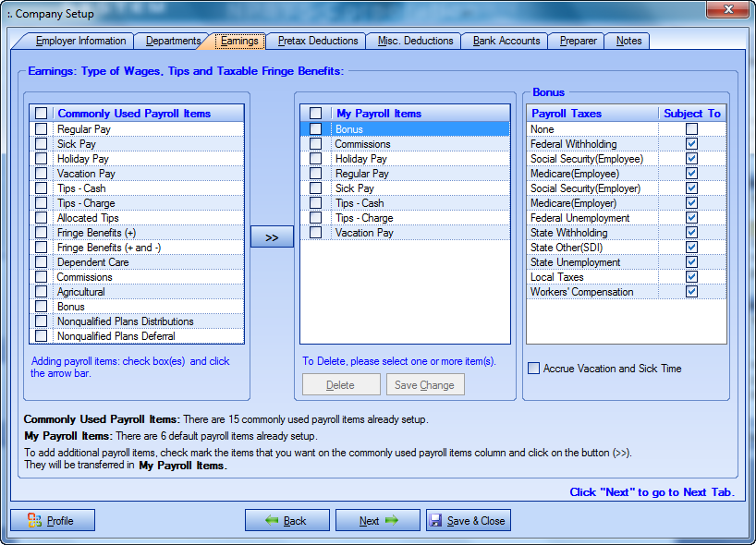756x545 pixels.
Task: Toggle Accrue Vacation and Sick Time
Action: click(x=533, y=369)
